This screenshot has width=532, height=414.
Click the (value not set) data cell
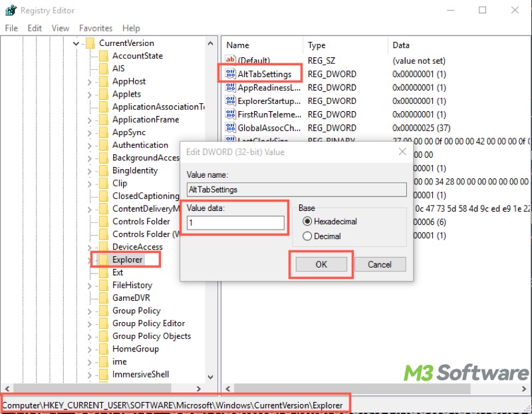tap(419, 61)
